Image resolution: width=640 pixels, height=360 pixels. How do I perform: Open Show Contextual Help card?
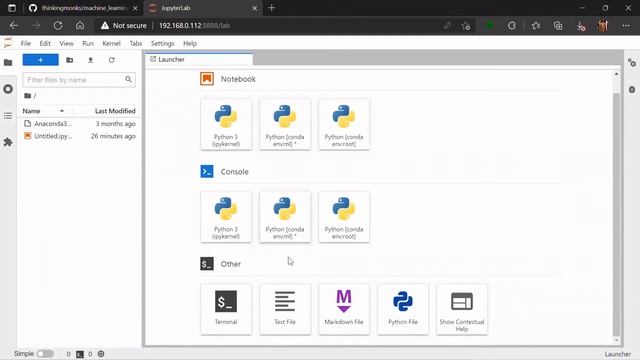click(462, 309)
